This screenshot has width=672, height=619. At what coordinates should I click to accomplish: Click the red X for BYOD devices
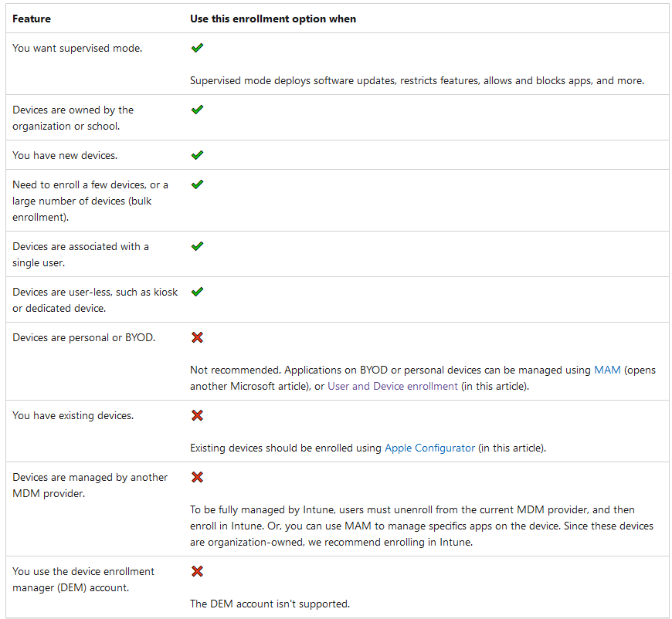click(197, 337)
